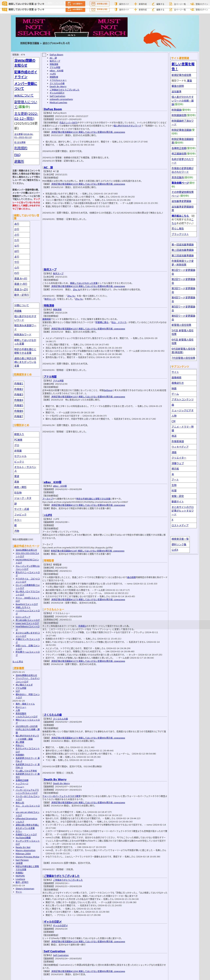Image resolution: width=210 pixels, height=980 pixels.
Task: Open ブラックリスト link
Action: pyautogui.click(x=180, y=234)
